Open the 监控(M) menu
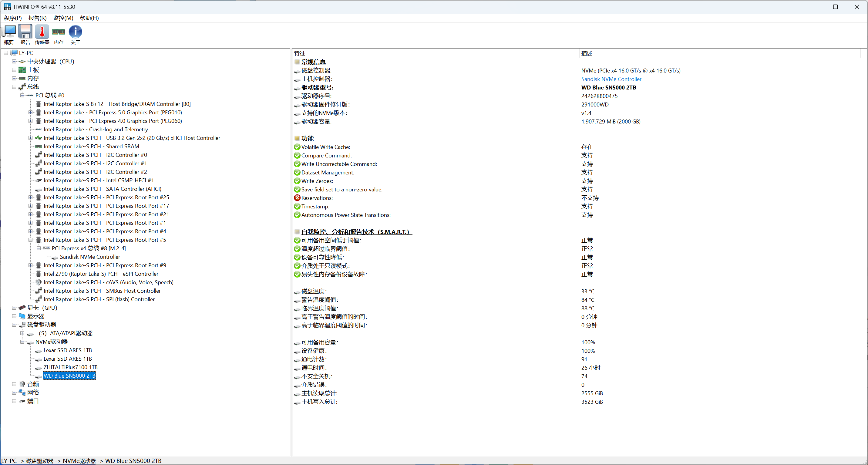Image resolution: width=868 pixels, height=465 pixels. (x=63, y=18)
